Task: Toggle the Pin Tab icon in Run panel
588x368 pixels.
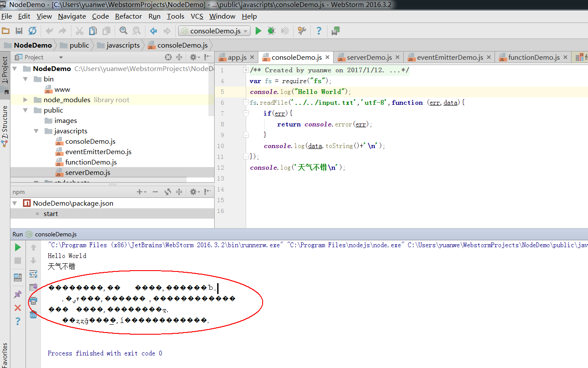Action: tap(18, 294)
